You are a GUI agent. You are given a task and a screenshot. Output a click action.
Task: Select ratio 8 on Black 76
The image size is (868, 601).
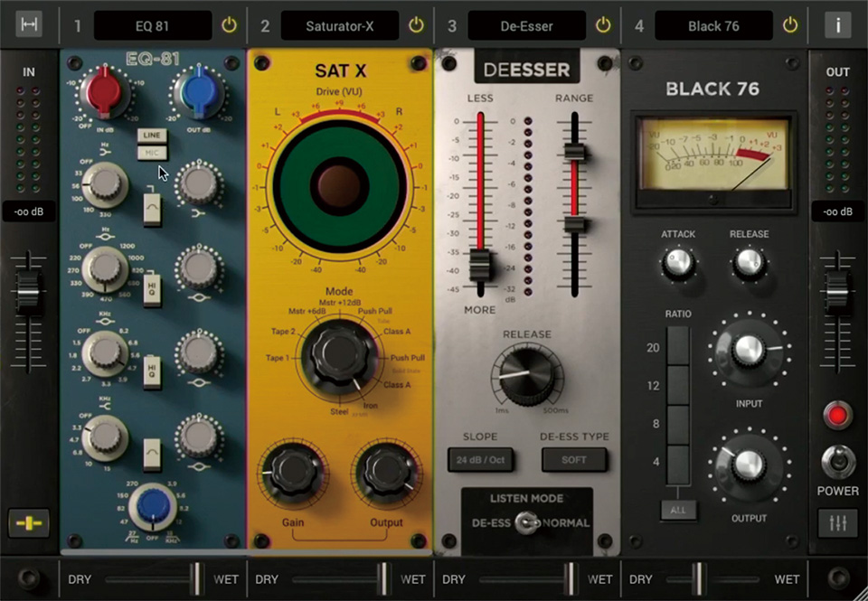677,425
